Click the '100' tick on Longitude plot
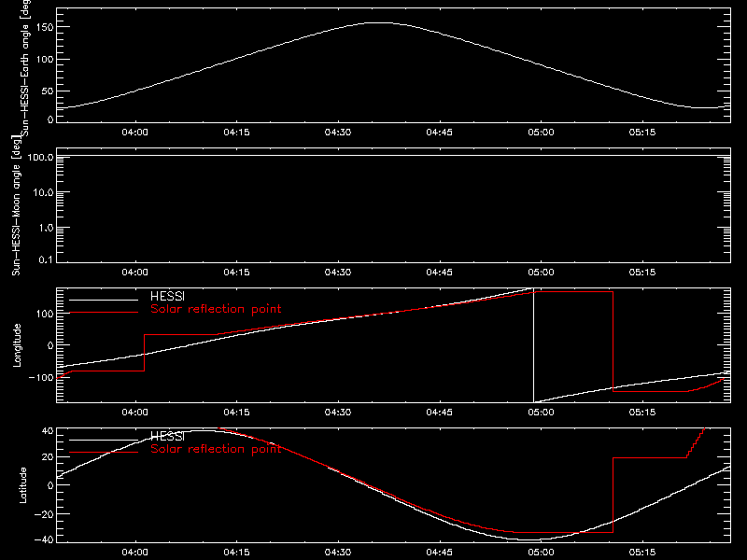Screen dimensions: 747x560 pos(45,314)
